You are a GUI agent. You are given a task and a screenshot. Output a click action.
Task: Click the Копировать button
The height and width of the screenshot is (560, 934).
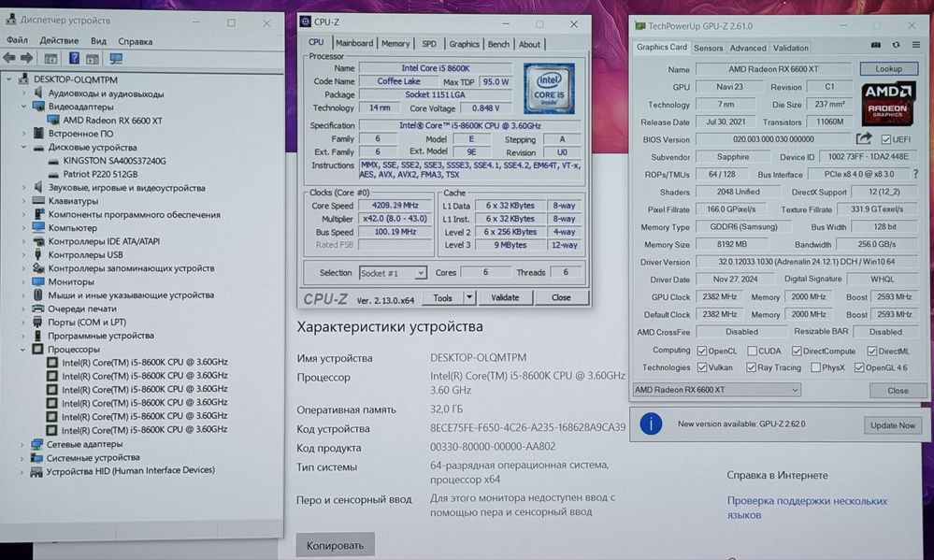click(335, 545)
